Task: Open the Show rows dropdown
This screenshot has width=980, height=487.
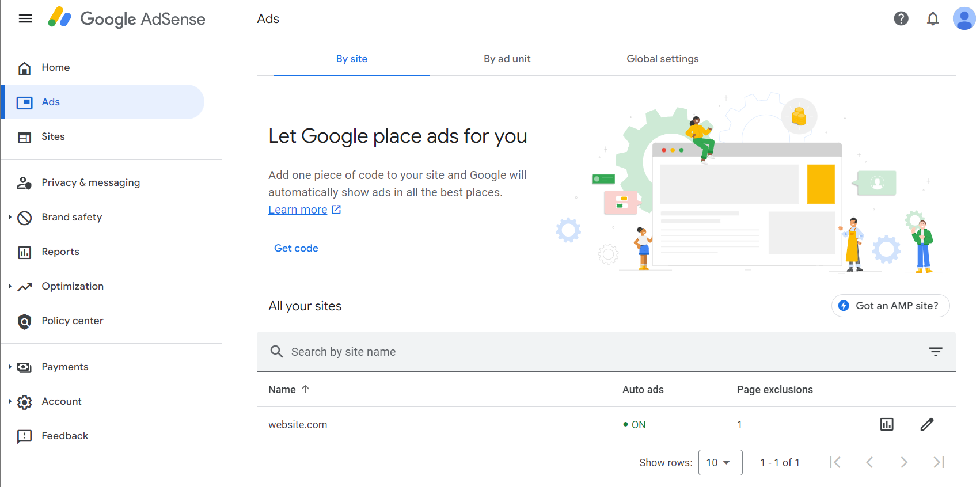Action: 720,462
